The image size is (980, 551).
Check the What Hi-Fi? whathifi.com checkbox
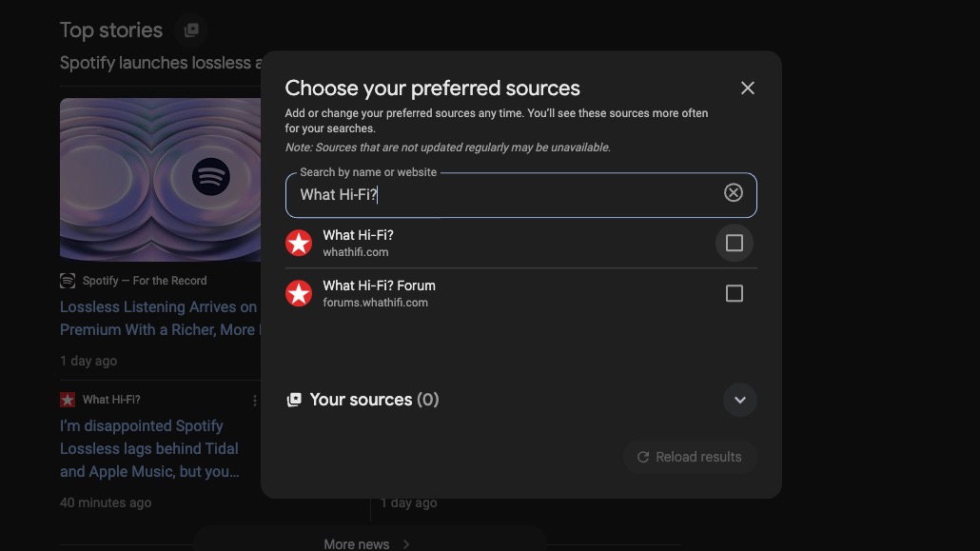(735, 243)
